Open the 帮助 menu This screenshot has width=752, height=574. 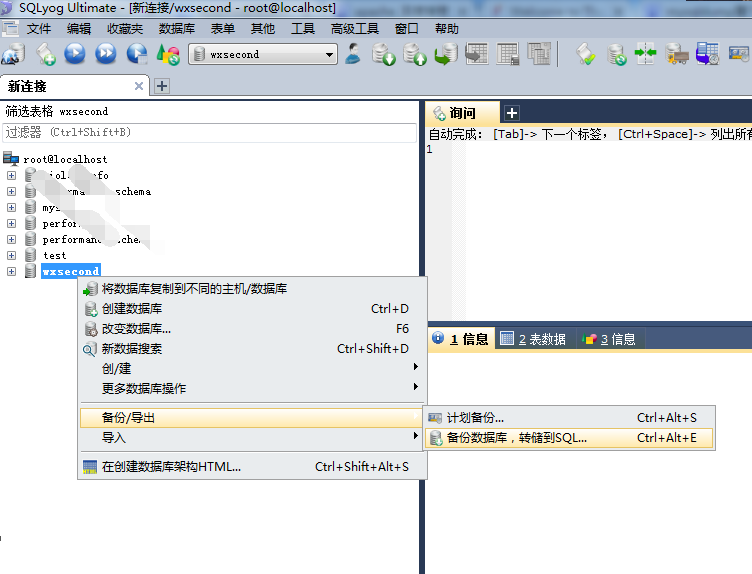click(446, 29)
